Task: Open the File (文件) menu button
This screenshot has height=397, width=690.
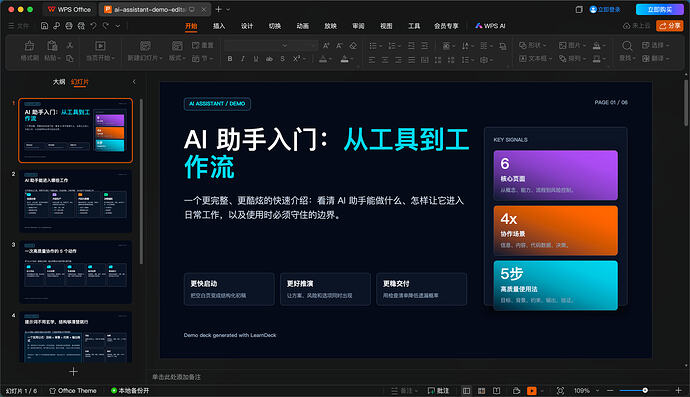Action: point(19,26)
